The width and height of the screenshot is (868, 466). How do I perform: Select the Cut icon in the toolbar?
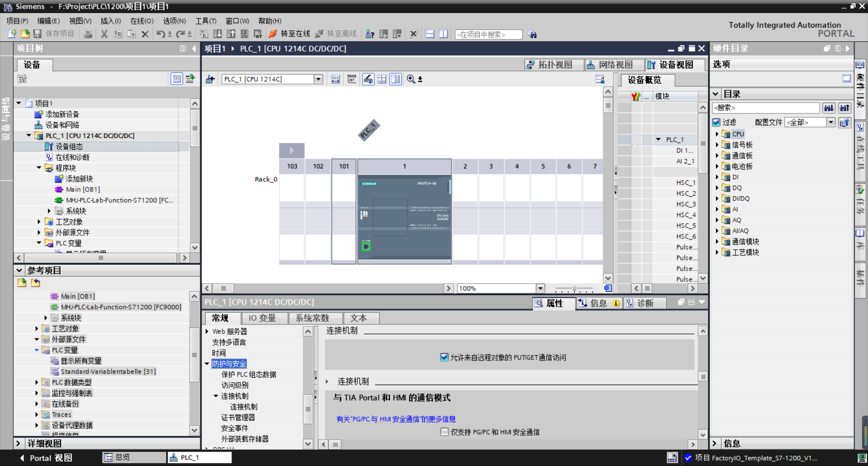(x=104, y=34)
